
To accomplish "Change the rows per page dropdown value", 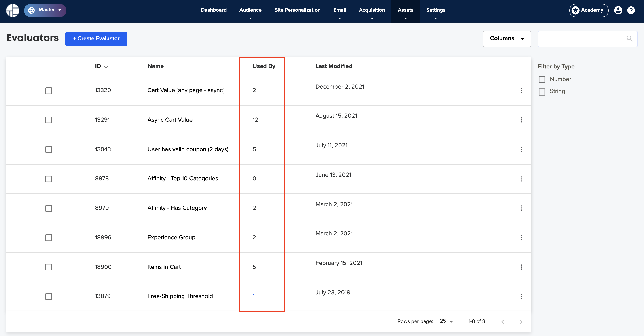I will [x=447, y=321].
